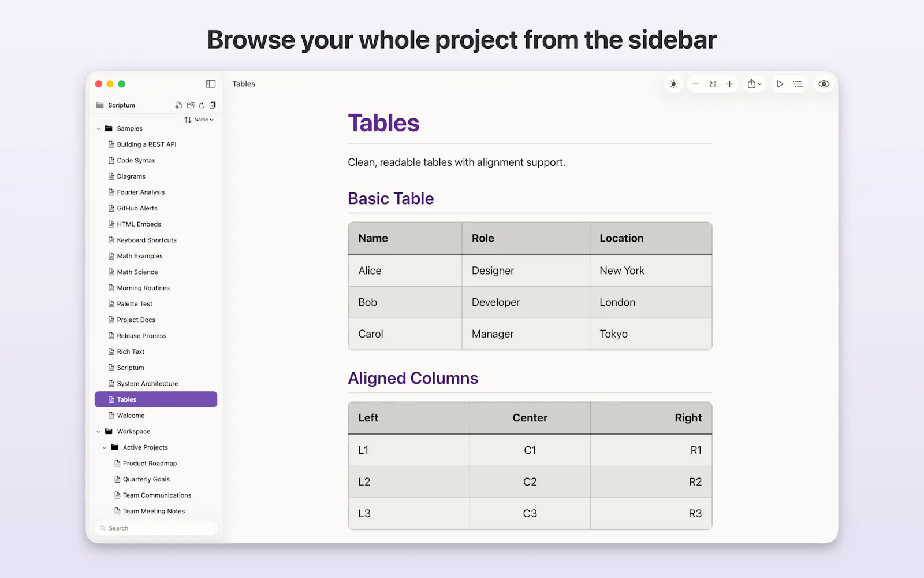Refresh the file list with circular arrow icon
Viewport: 924px width, 578px height.
click(202, 105)
